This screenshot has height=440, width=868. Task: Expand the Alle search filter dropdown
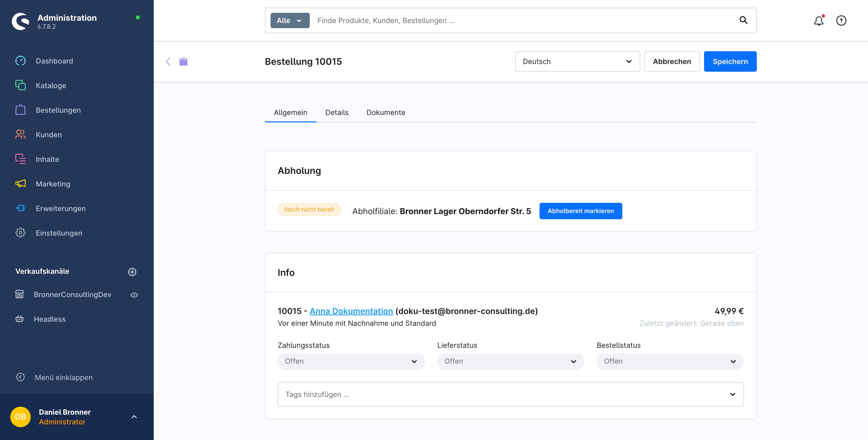290,20
